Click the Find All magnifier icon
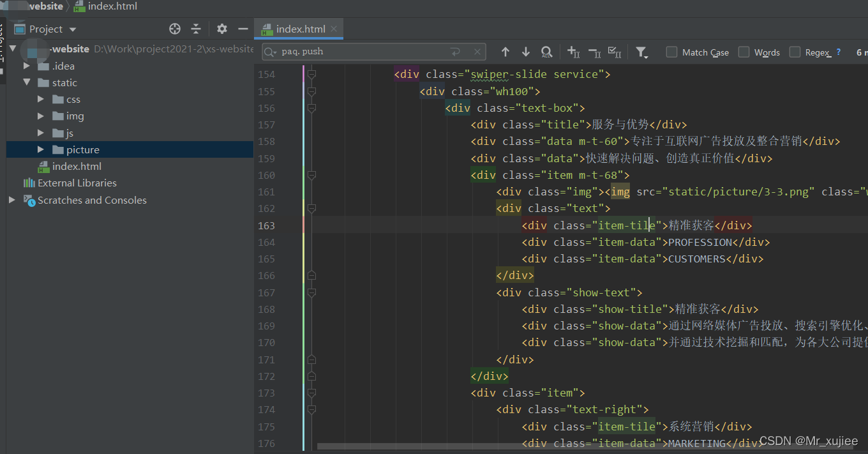This screenshot has height=454, width=868. click(546, 52)
